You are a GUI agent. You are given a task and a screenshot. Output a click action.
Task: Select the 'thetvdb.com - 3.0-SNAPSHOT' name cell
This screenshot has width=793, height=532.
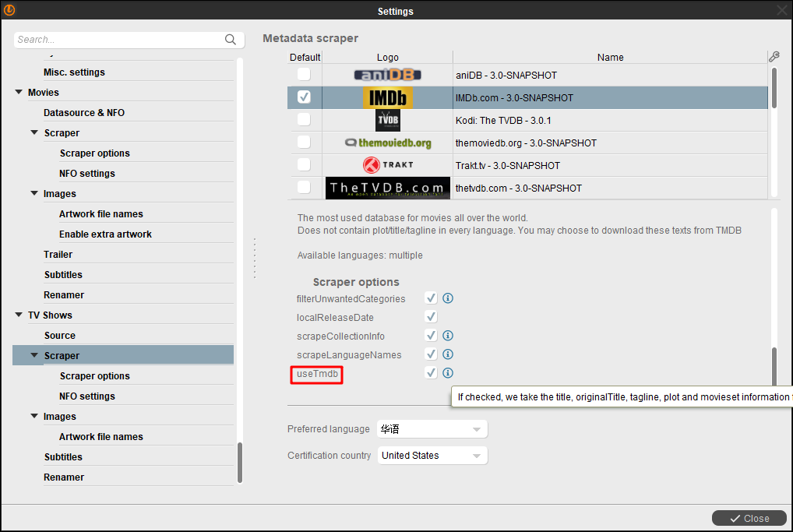611,188
